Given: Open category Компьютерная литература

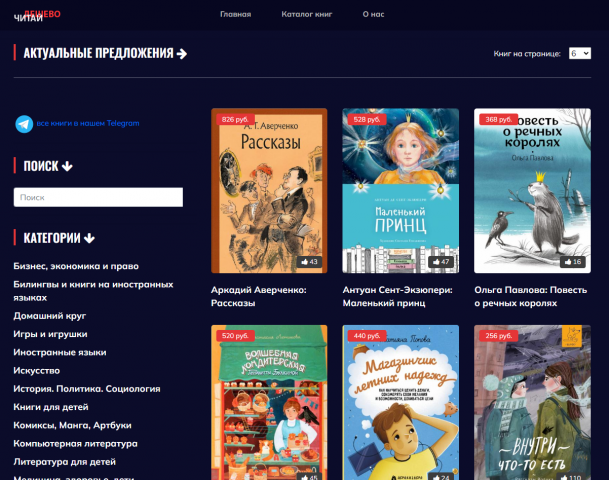Looking at the screenshot, I should click(x=75, y=443).
